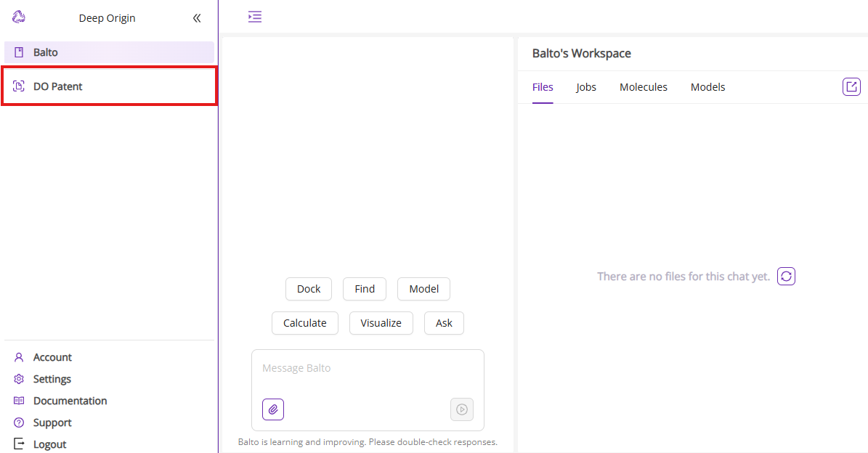Click the Deep Origin logo icon
The image size is (868, 453).
[19, 17]
